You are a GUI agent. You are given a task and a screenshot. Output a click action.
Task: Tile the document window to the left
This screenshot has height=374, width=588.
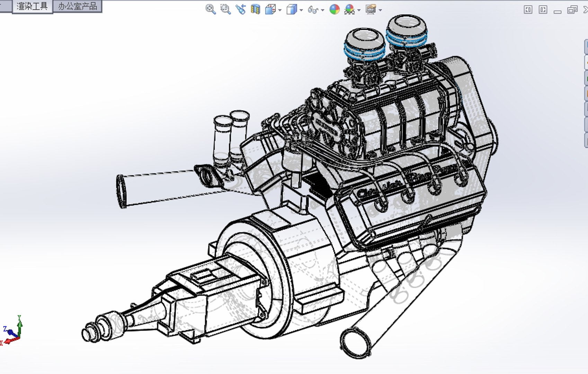(528, 10)
